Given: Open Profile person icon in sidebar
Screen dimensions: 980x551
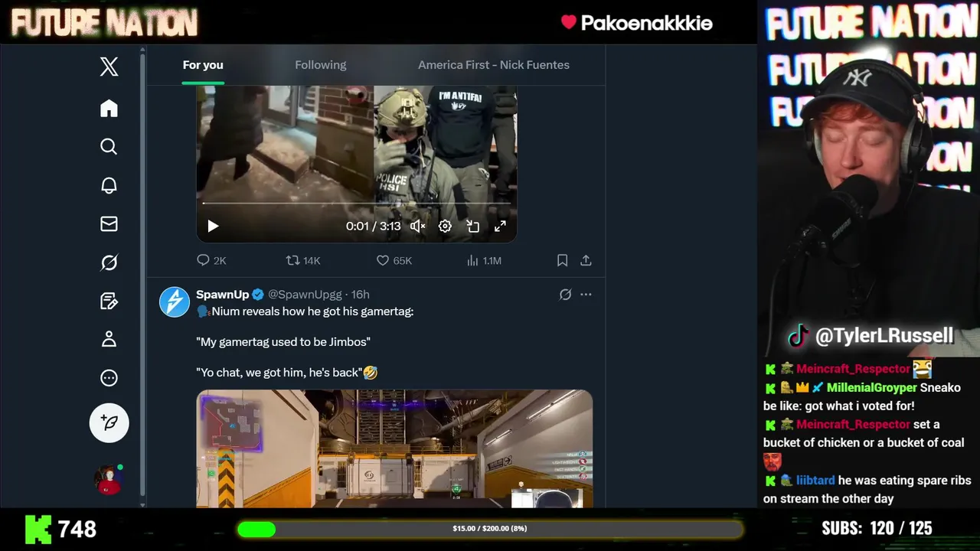Looking at the screenshot, I should coord(109,339).
